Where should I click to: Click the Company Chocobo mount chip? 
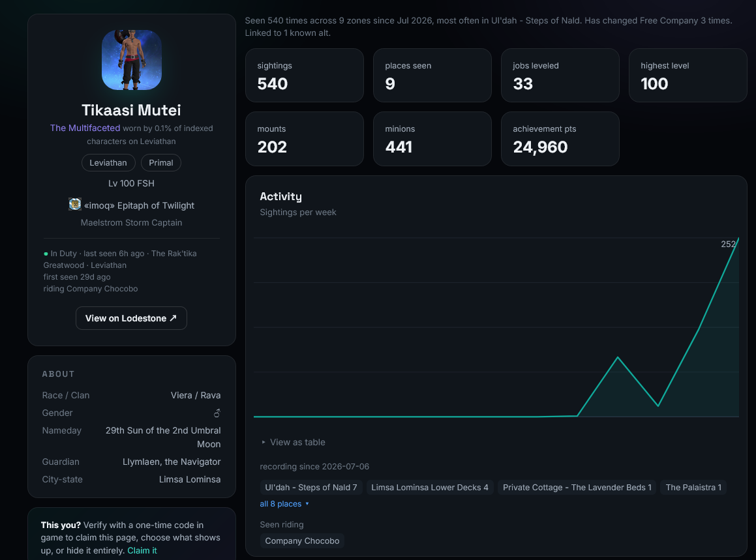click(x=302, y=540)
